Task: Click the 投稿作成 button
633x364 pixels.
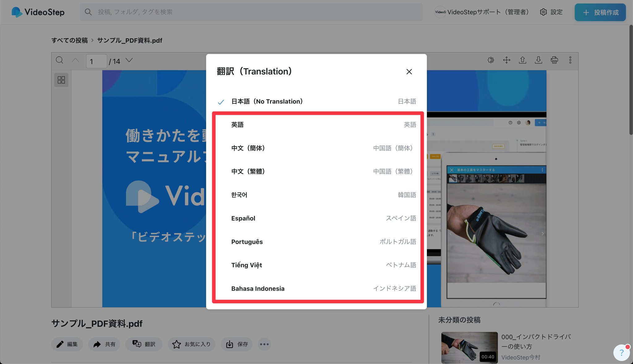Action: [x=600, y=12]
